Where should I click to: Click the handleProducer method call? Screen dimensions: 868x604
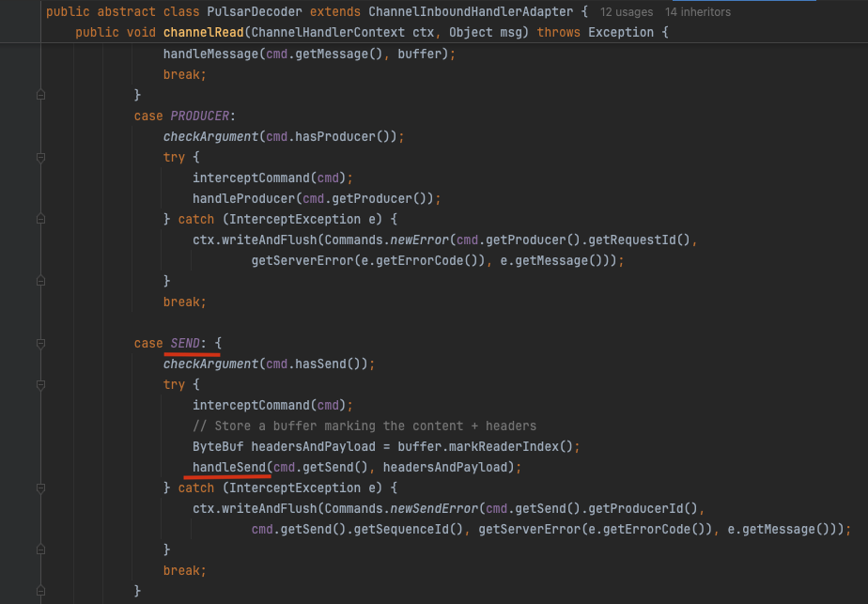[243, 199]
